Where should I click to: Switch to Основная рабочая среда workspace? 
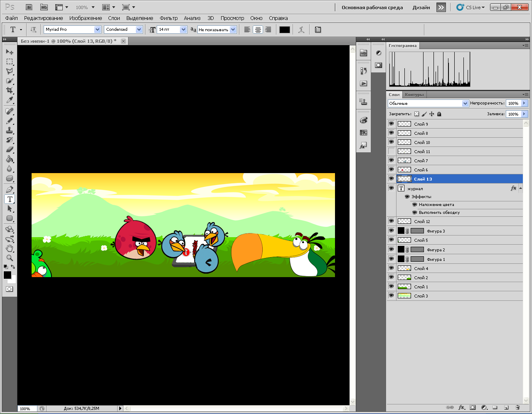(x=372, y=7)
